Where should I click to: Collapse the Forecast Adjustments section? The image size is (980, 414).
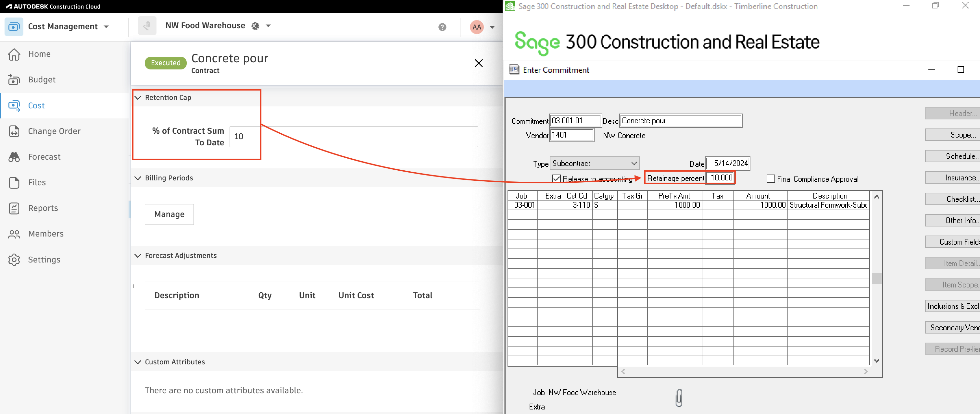pyautogui.click(x=138, y=256)
